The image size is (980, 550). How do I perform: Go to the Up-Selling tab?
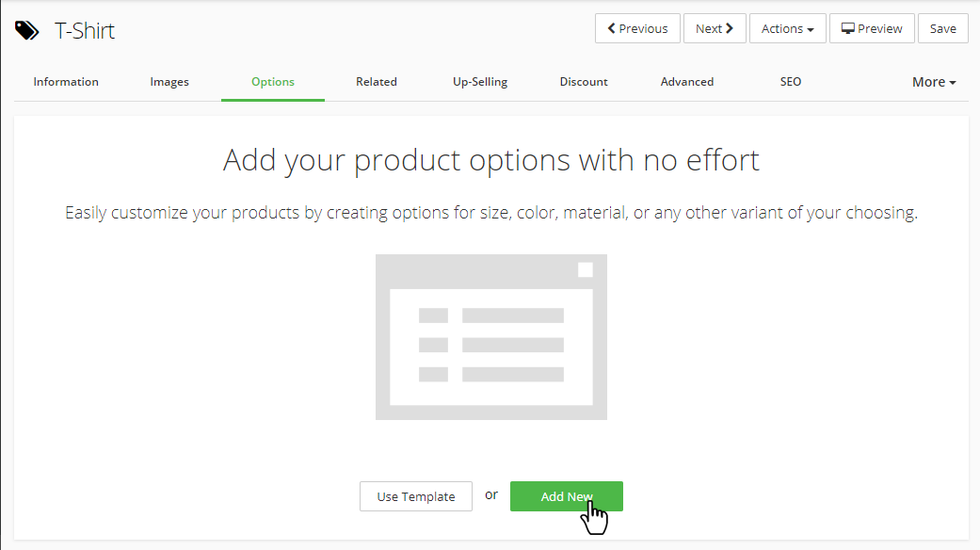pyautogui.click(x=479, y=82)
